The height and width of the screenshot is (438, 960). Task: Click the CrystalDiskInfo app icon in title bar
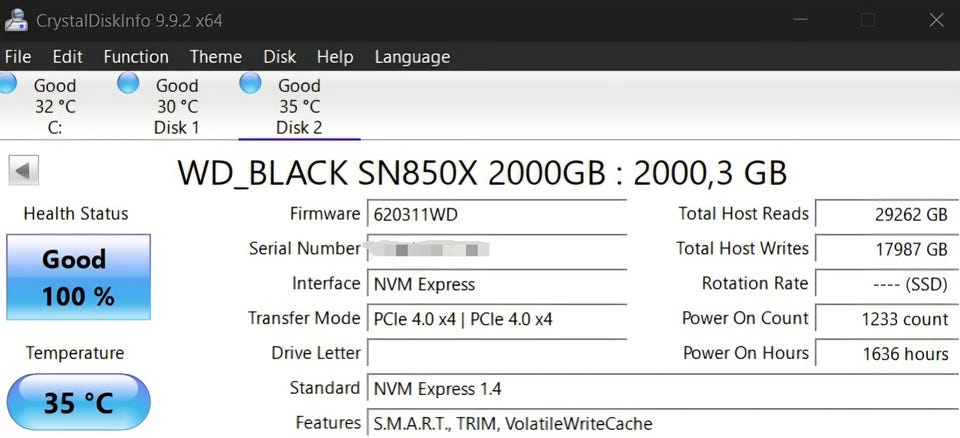tap(16, 20)
